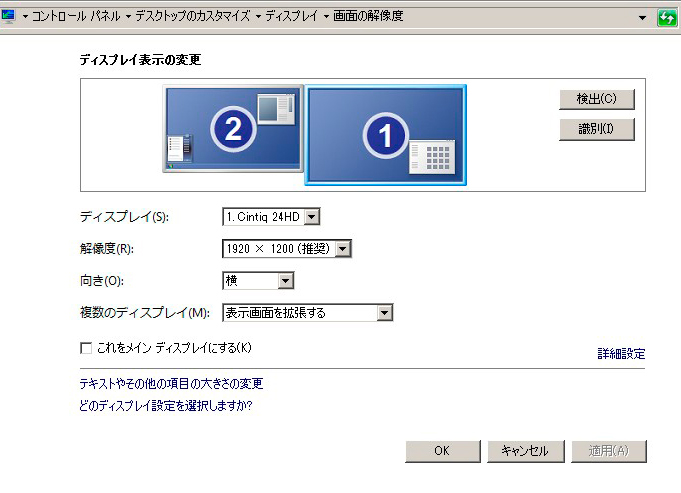Open the 向き orientation dropdown showing 横
The image size is (681, 493).
[258, 281]
